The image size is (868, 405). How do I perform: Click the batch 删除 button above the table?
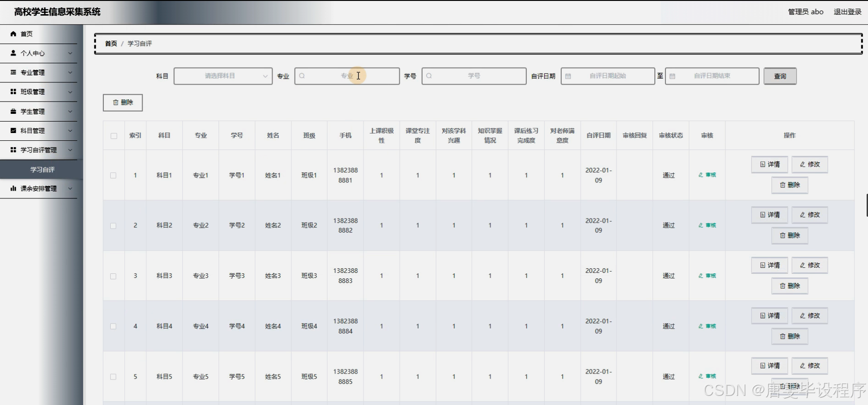[123, 102]
